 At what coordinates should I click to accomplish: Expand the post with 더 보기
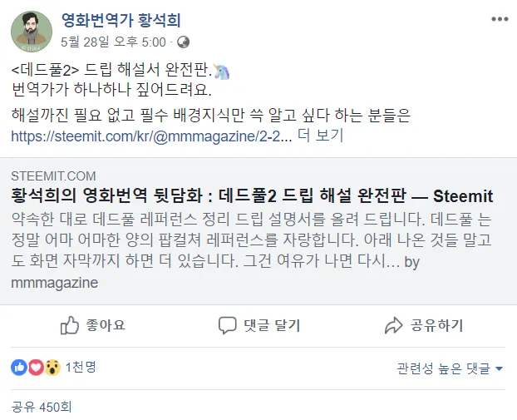[x=320, y=136]
